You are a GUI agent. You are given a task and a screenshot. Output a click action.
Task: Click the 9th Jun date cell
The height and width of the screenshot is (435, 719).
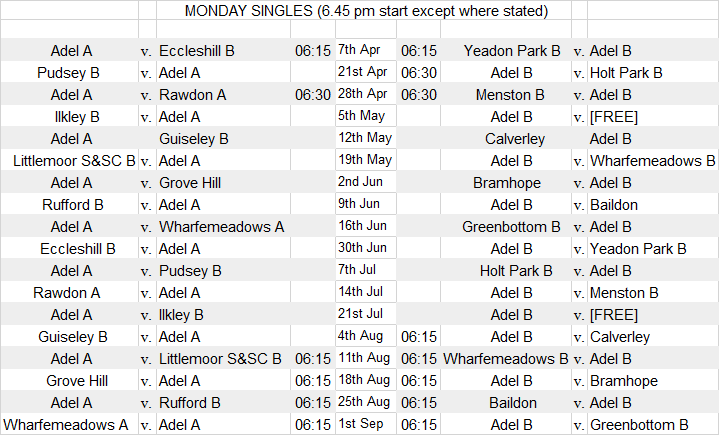pos(365,204)
